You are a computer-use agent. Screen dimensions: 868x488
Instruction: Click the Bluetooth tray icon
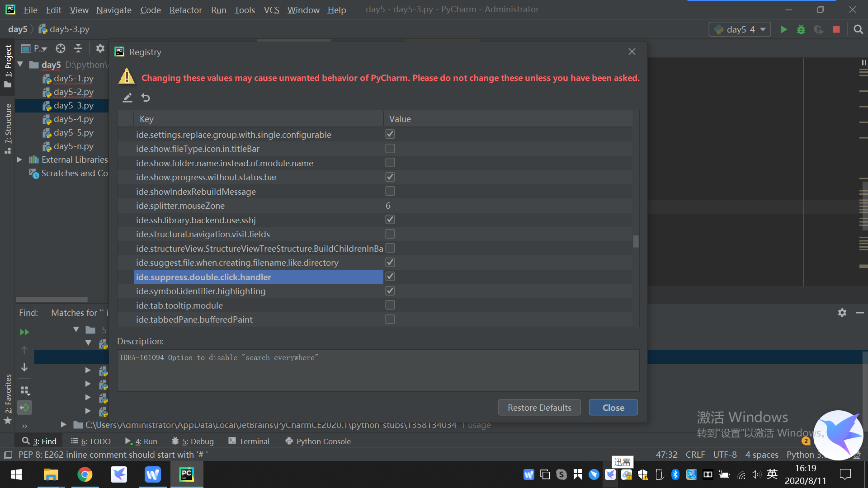pos(675,474)
